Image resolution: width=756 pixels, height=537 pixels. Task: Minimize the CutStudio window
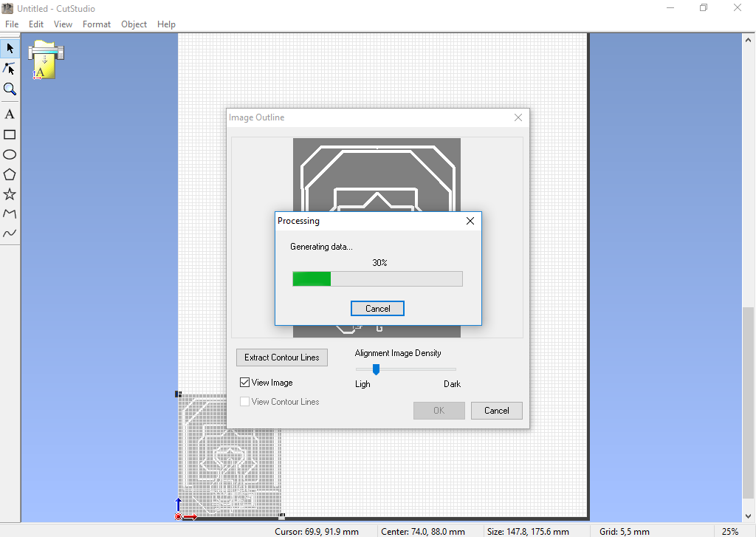pyautogui.click(x=670, y=7)
